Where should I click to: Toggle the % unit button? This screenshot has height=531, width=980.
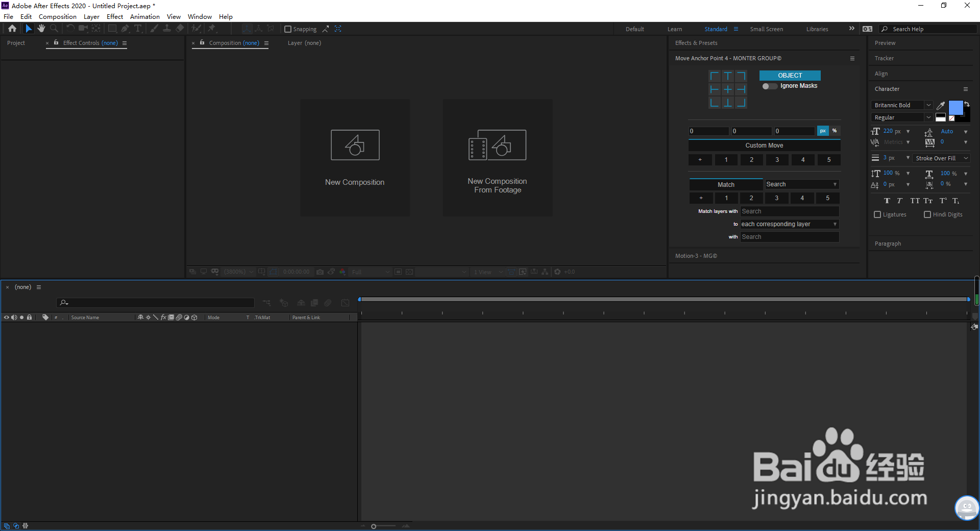click(835, 131)
